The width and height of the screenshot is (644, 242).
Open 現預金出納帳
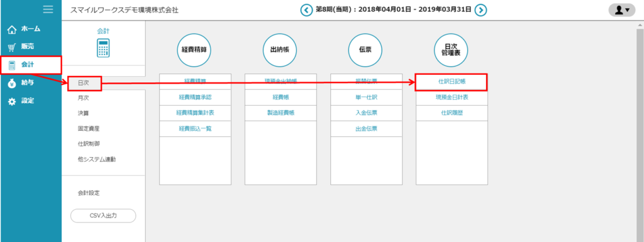pyautogui.click(x=280, y=81)
